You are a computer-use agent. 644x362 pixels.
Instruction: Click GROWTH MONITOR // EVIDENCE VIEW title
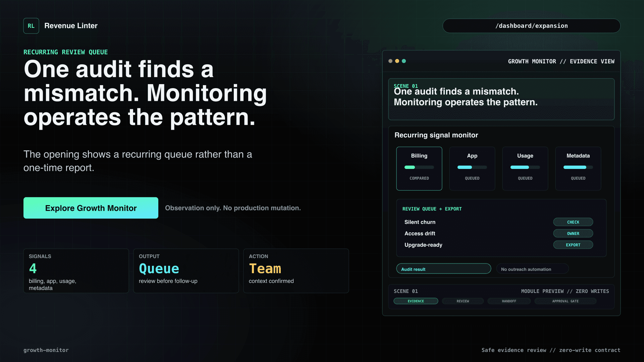coord(561,61)
